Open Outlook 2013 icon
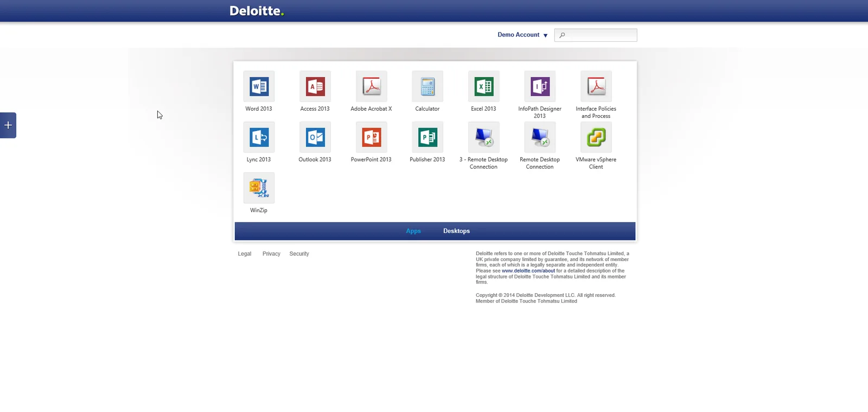This screenshot has width=868, height=412. [315, 137]
